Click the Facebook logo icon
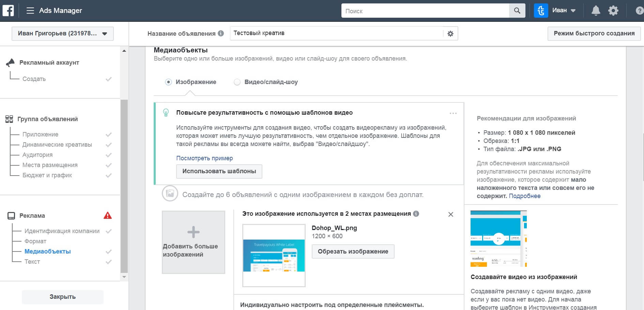 pos(8,11)
